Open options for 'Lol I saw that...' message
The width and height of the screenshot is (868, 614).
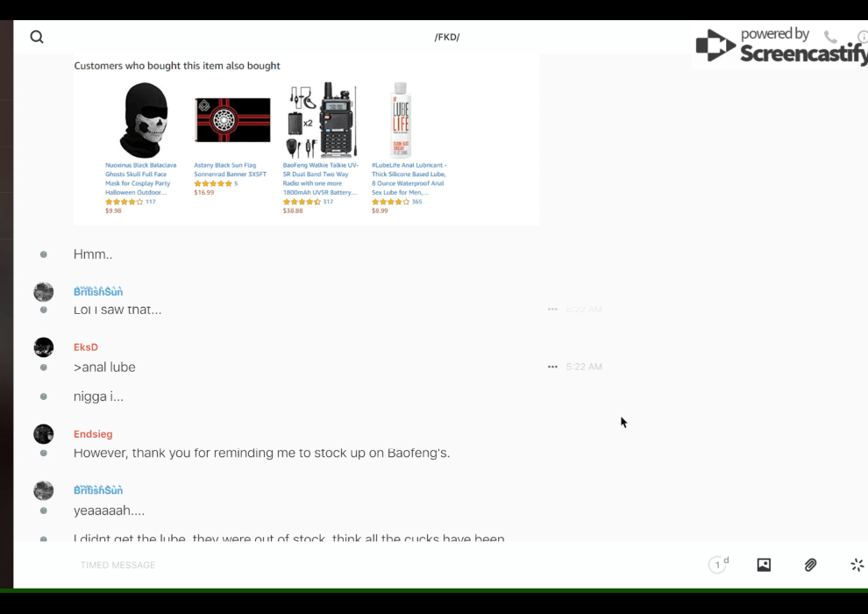(552, 310)
